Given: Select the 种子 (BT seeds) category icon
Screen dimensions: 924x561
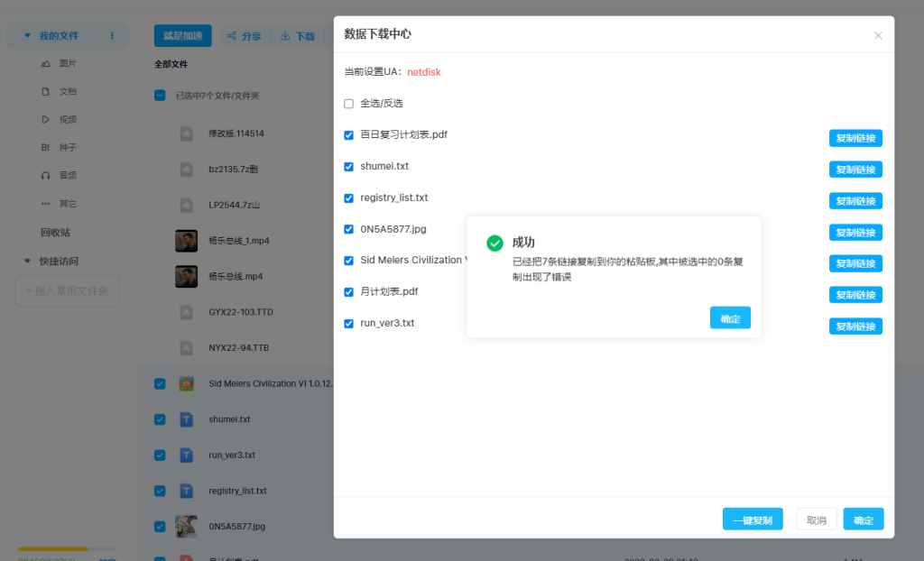Looking at the screenshot, I should click(x=46, y=147).
